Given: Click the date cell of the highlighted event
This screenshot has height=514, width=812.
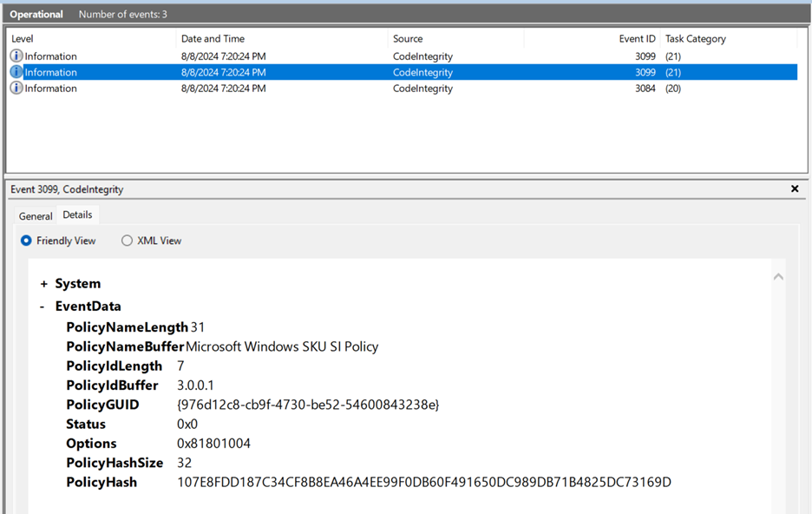Looking at the screenshot, I should (x=223, y=72).
